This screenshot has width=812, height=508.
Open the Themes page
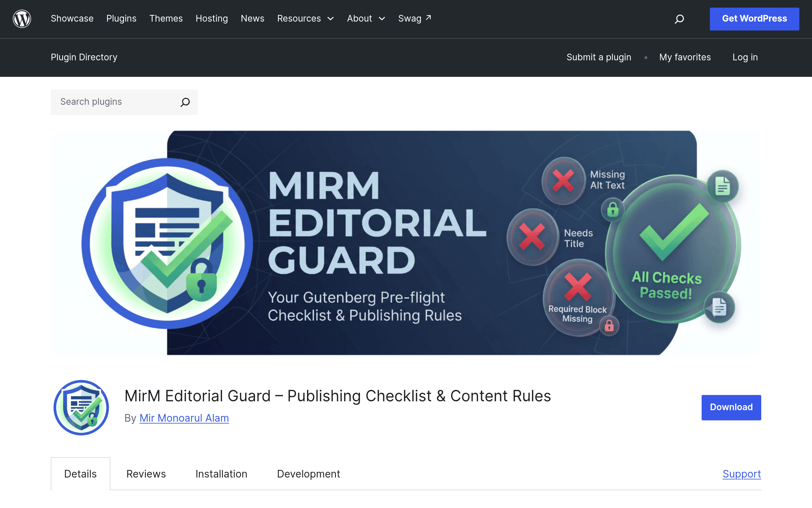[166, 18]
